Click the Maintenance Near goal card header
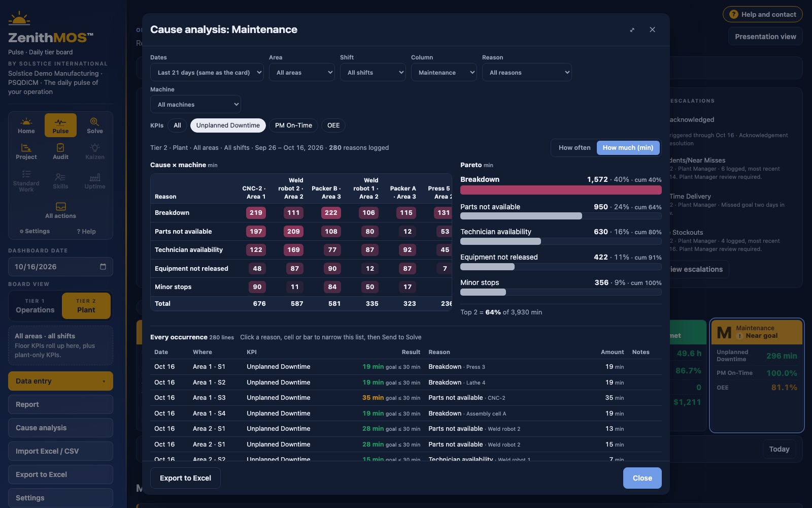Screen dimensions: 812x508 [756, 332]
